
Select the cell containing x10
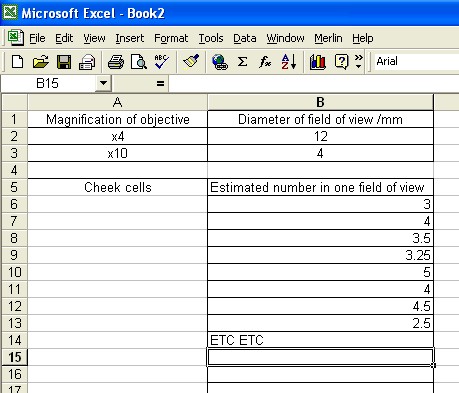117,153
